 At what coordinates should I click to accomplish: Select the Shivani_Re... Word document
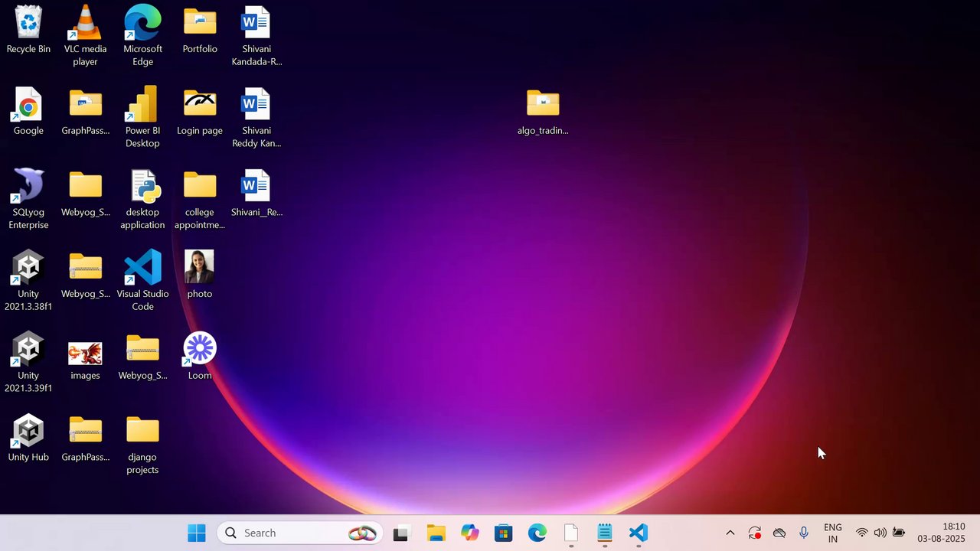(x=256, y=194)
